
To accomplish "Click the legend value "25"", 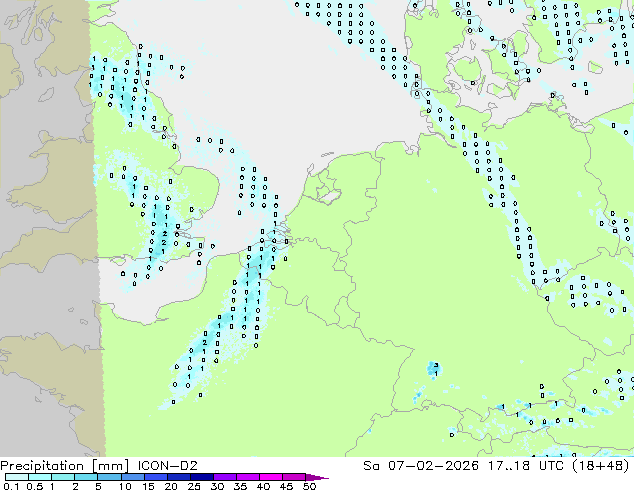I will click(x=194, y=486).
